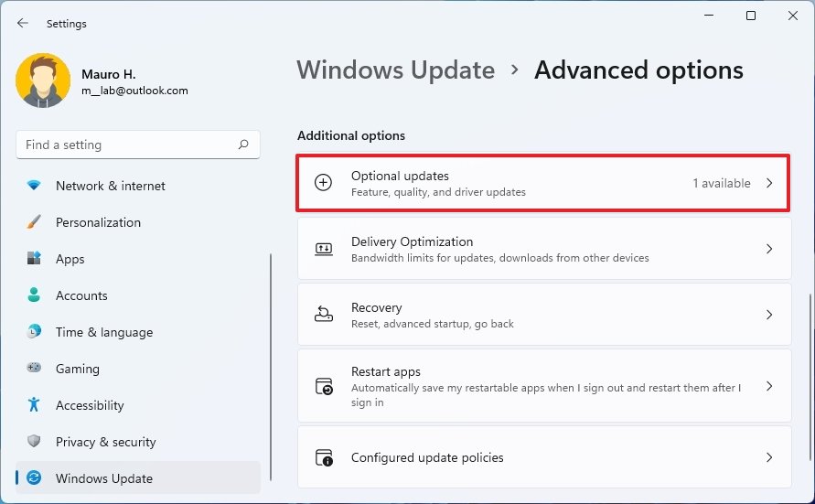Click chevron on Recovery row
This screenshot has height=504, width=815.
click(x=769, y=315)
